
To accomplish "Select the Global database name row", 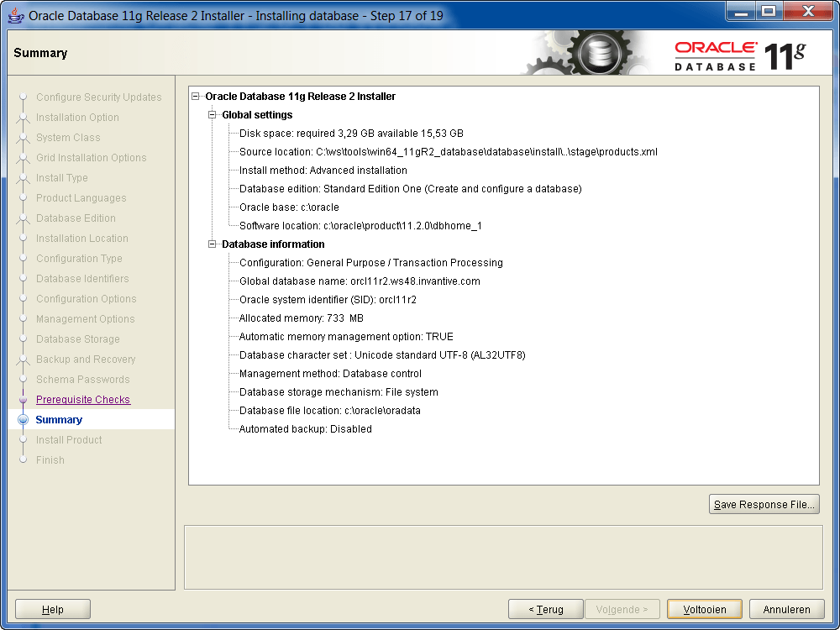I will [360, 281].
